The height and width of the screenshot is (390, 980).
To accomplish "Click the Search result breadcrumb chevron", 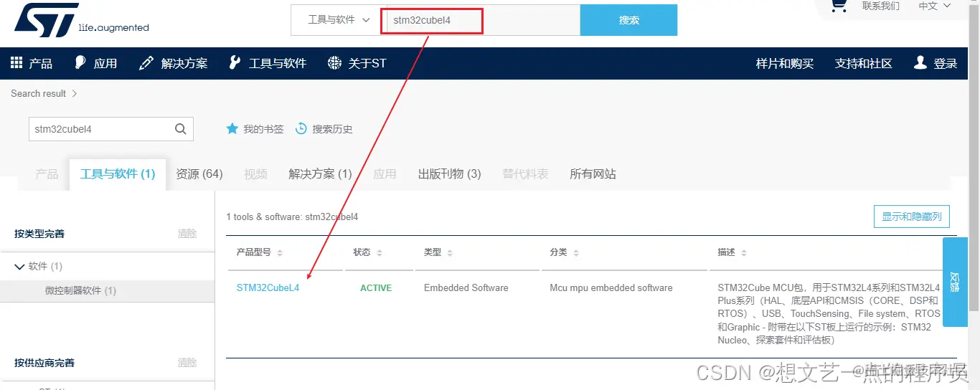I will pos(75,94).
